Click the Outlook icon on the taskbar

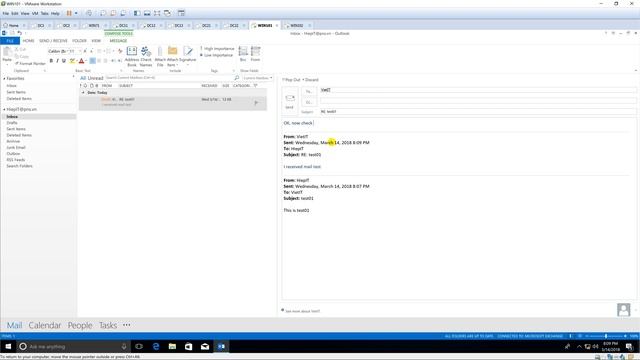coord(221,347)
